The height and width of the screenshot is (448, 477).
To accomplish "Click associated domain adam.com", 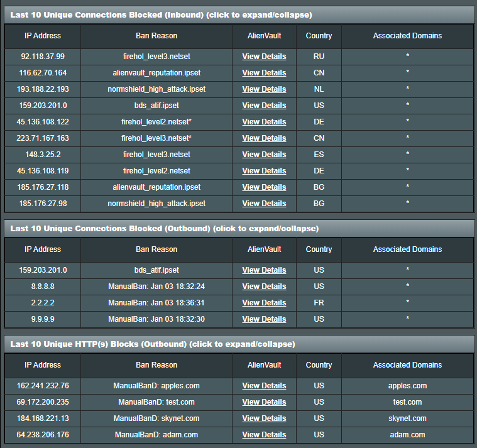I will pos(407,435).
